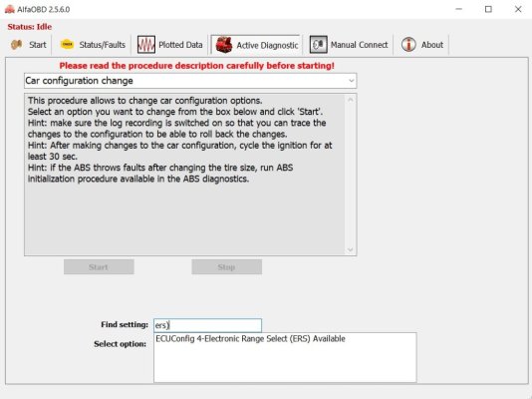Viewport: 532px width, 399px height.
Task: Click the red engine Active Diagnostic icon
Action: [x=224, y=45]
